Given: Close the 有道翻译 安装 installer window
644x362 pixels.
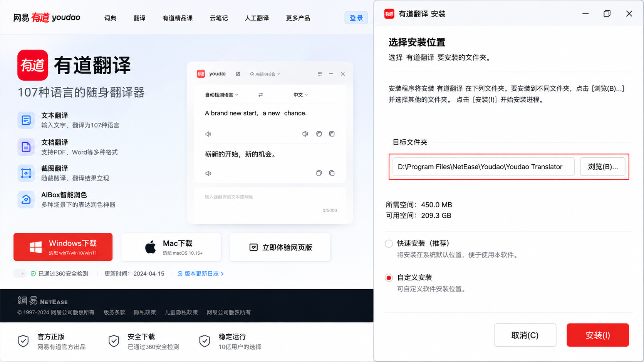Looking at the screenshot, I should (629, 14).
